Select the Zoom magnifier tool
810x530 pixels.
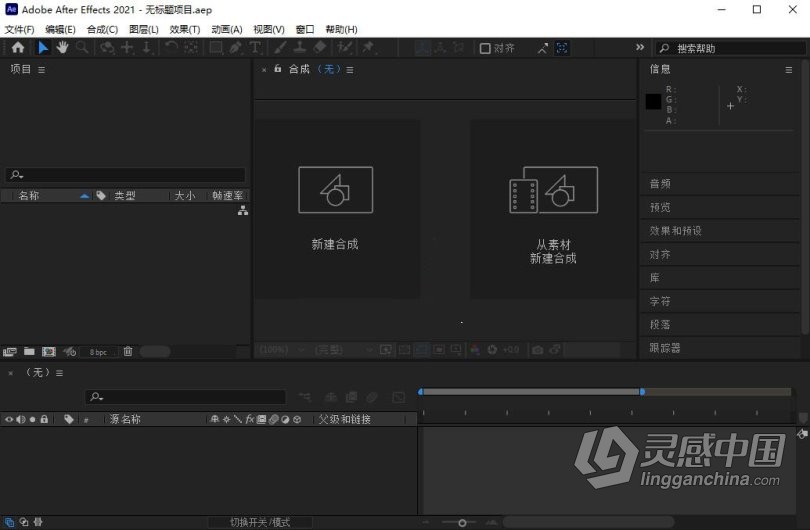point(82,48)
